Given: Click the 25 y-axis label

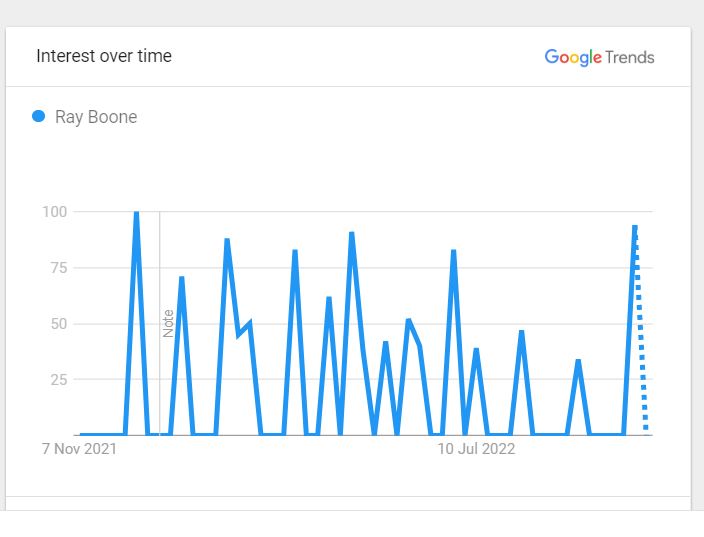Looking at the screenshot, I should 59,380.
